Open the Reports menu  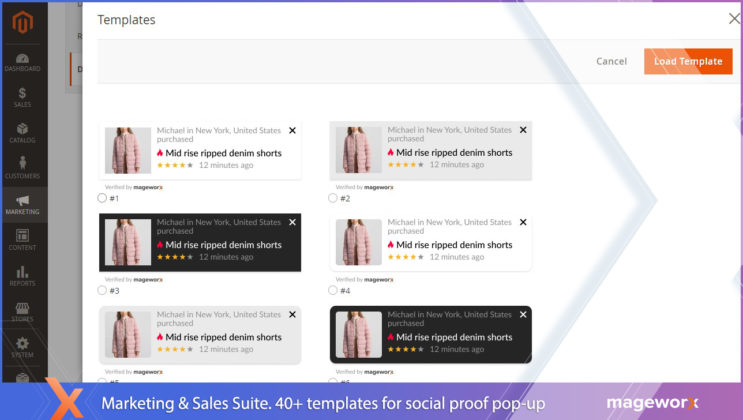coord(22,276)
